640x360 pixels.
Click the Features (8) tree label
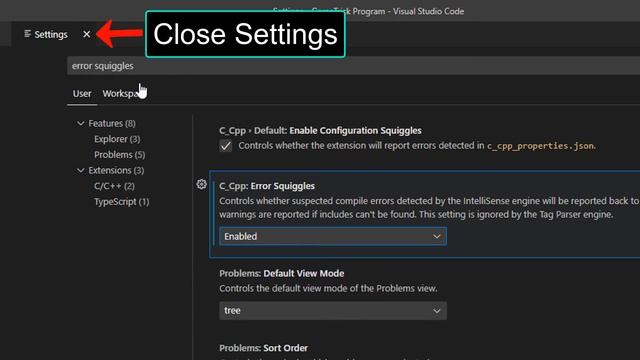point(112,123)
